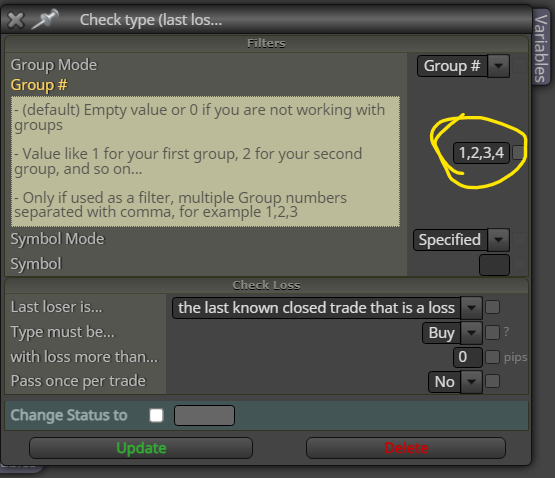Toggle the checkbox beside Last loser is
The height and width of the screenshot is (478, 555).
[492, 307]
